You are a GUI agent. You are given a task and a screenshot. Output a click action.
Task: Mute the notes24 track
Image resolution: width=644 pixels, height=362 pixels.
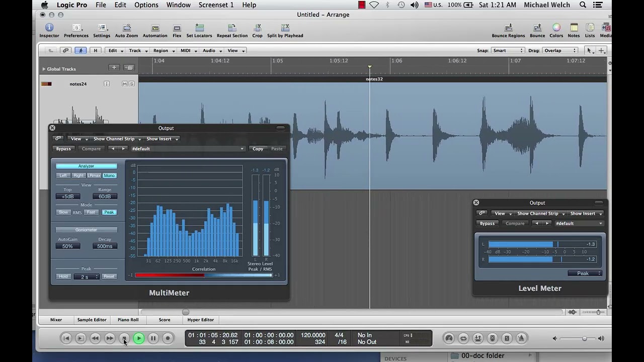(x=125, y=84)
